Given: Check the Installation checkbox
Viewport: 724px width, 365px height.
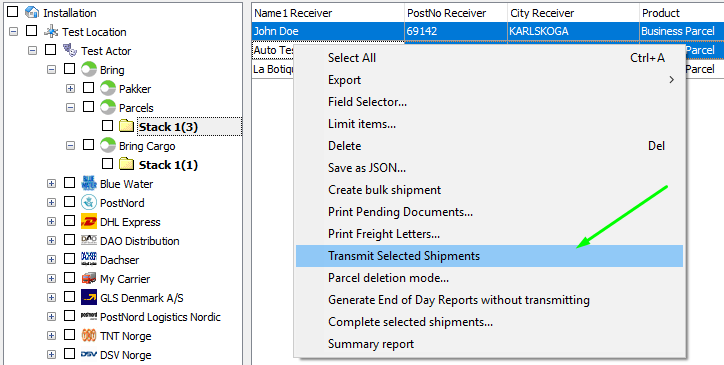Looking at the screenshot, I should click(13, 12).
